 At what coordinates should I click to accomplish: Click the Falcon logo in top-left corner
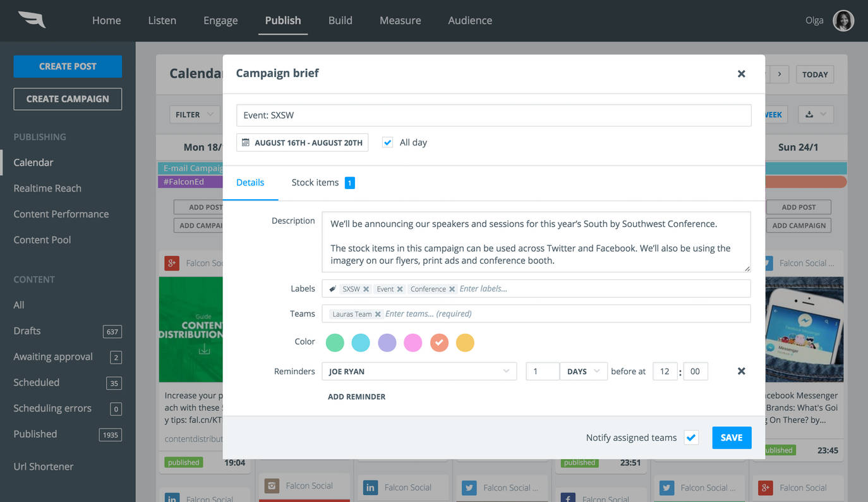coord(30,20)
